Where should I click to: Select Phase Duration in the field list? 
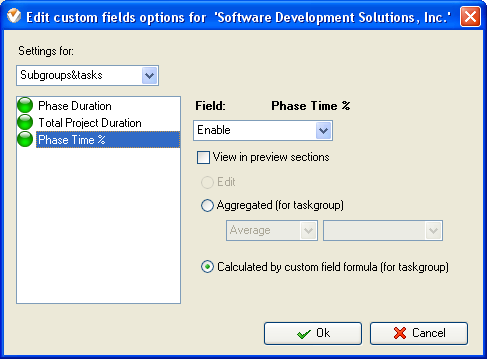pyautogui.click(x=75, y=106)
